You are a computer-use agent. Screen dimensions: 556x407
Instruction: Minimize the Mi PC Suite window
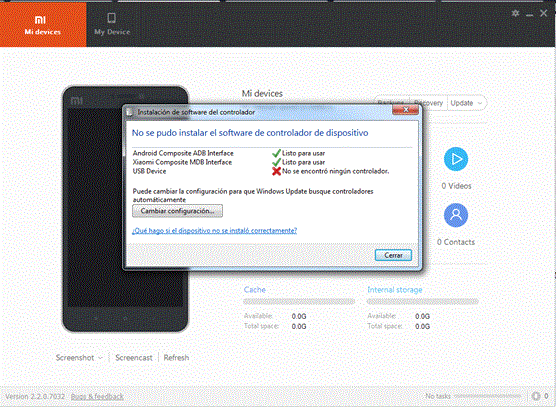pyautogui.click(x=530, y=14)
